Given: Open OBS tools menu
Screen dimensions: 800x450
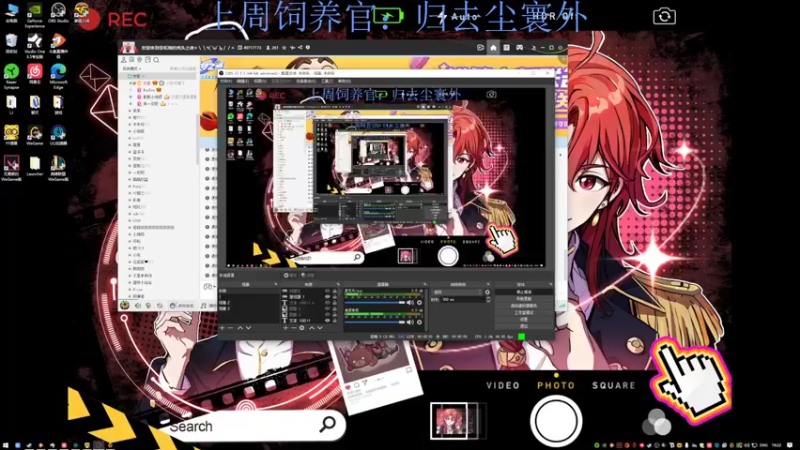Looking at the screenshot, I should [x=327, y=81].
